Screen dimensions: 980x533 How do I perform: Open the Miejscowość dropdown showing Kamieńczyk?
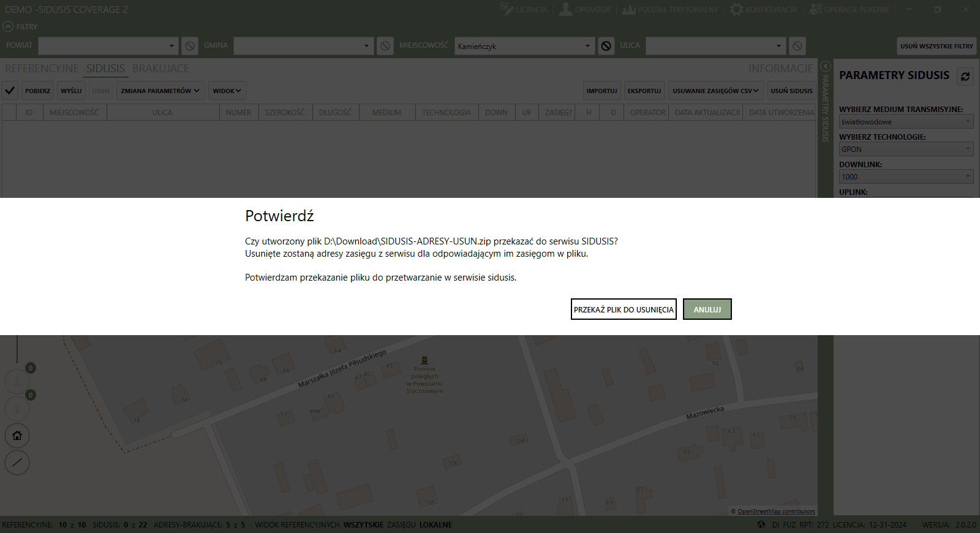pyautogui.click(x=524, y=46)
